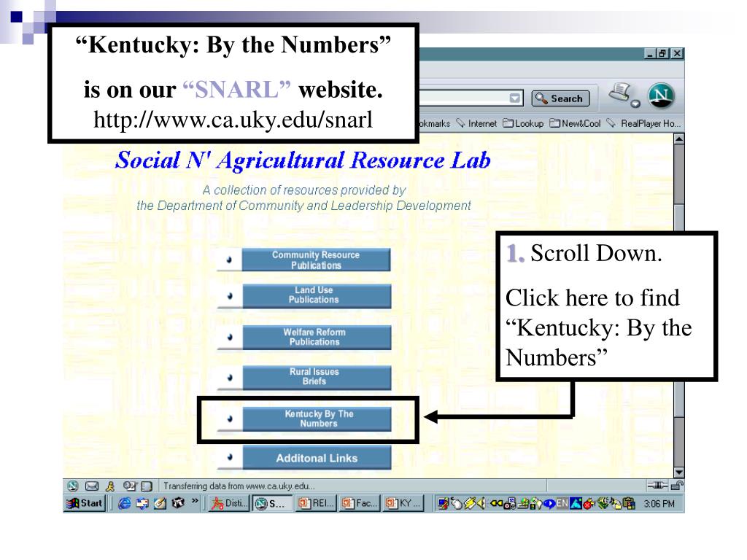Expand hidden Quick Launch items chevron
Image resolution: width=747 pixels, height=560 pixels.
coord(195,500)
